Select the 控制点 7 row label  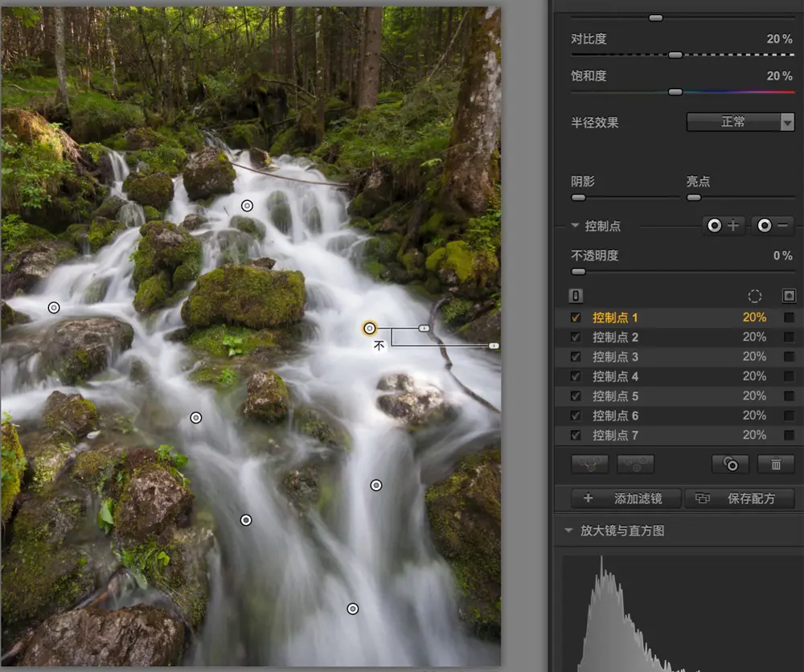(615, 435)
